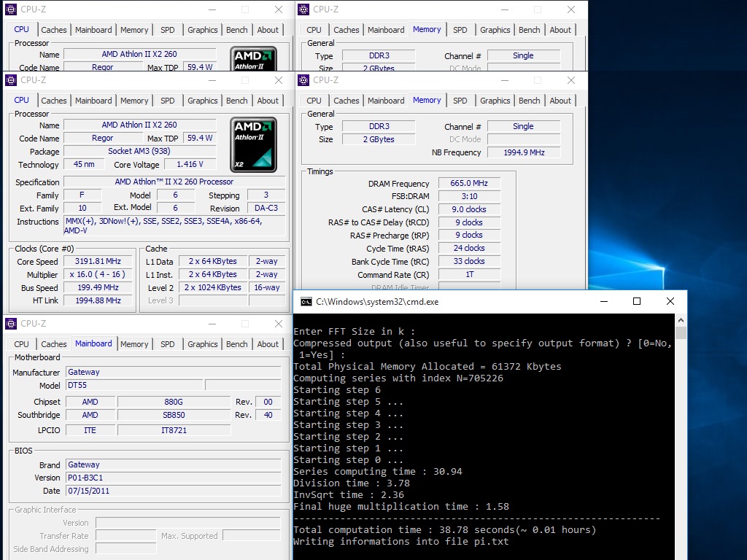The width and height of the screenshot is (747, 560).
Task: Click the Core Speed value 3191.81 MHz
Action: [98, 262]
